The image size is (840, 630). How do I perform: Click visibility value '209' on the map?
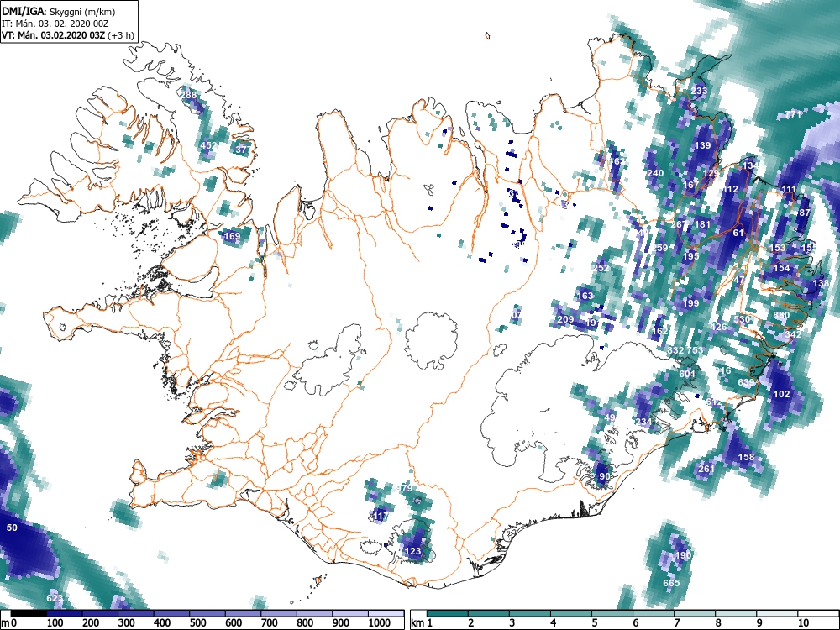(x=565, y=319)
